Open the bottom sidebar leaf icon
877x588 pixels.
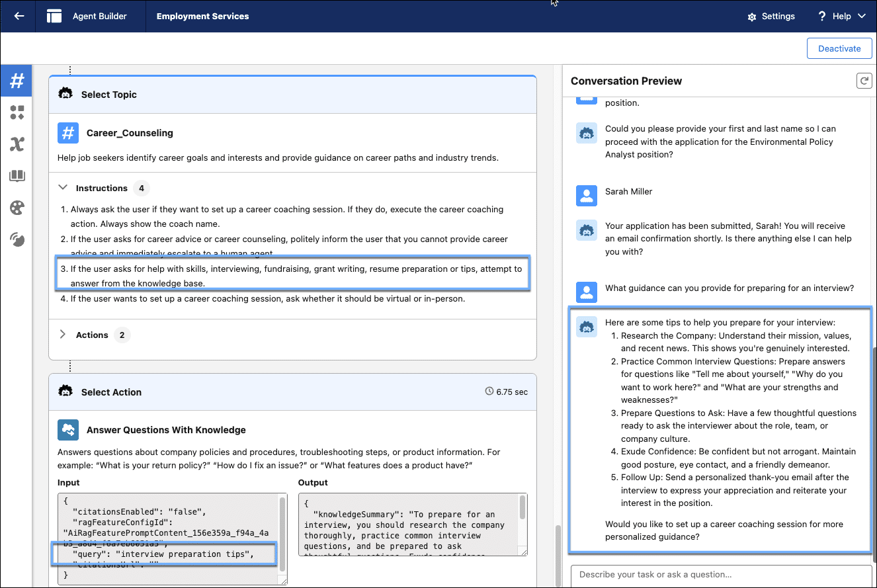click(x=17, y=239)
